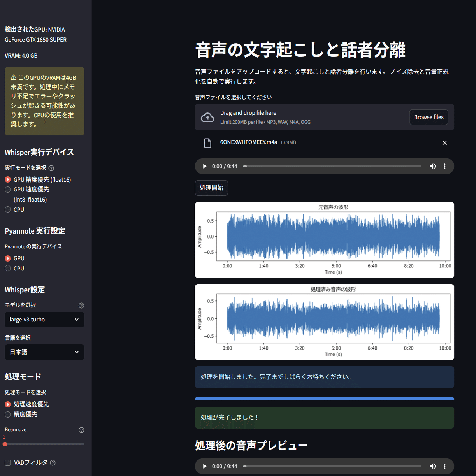Mute the original audio player volume icon
The height and width of the screenshot is (476, 476).
pyautogui.click(x=432, y=166)
